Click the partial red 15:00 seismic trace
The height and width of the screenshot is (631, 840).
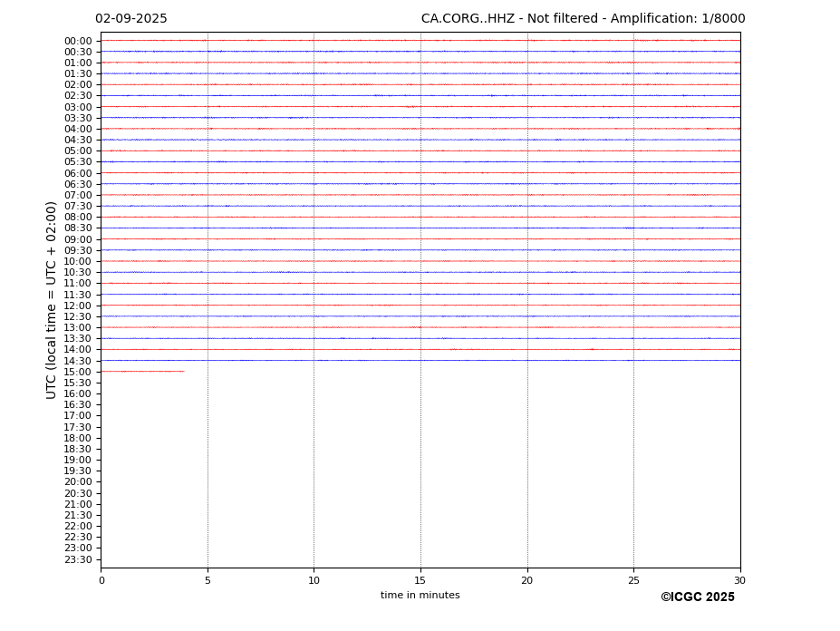pos(142,371)
